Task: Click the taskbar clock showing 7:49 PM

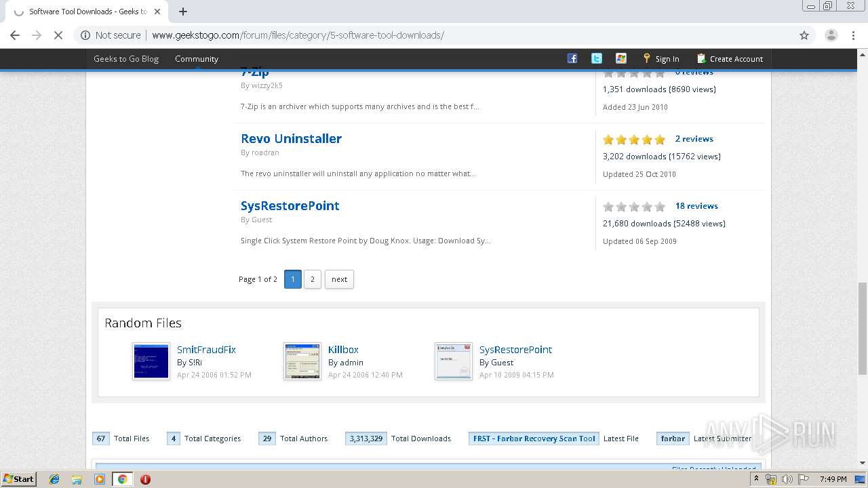Action: pyautogui.click(x=833, y=479)
